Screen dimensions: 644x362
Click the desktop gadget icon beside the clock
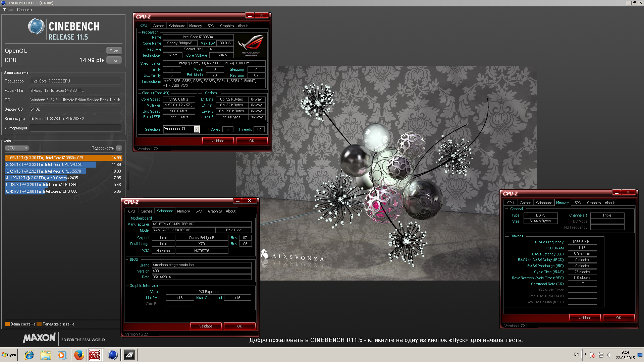pyautogui.click(x=640, y=355)
